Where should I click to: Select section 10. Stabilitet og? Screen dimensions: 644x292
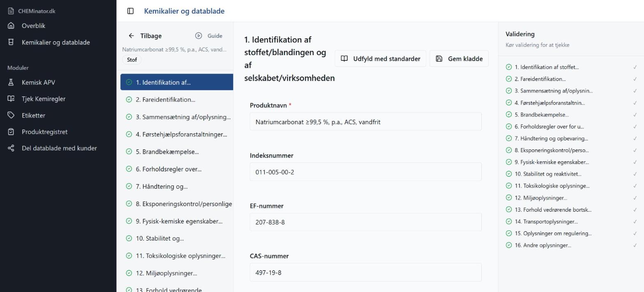point(177,238)
